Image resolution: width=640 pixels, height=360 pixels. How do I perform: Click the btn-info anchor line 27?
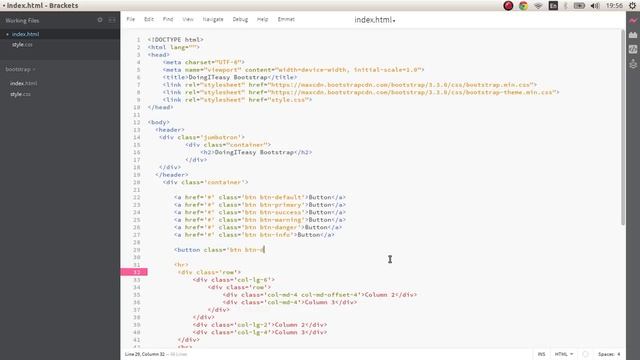click(x=254, y=235)
